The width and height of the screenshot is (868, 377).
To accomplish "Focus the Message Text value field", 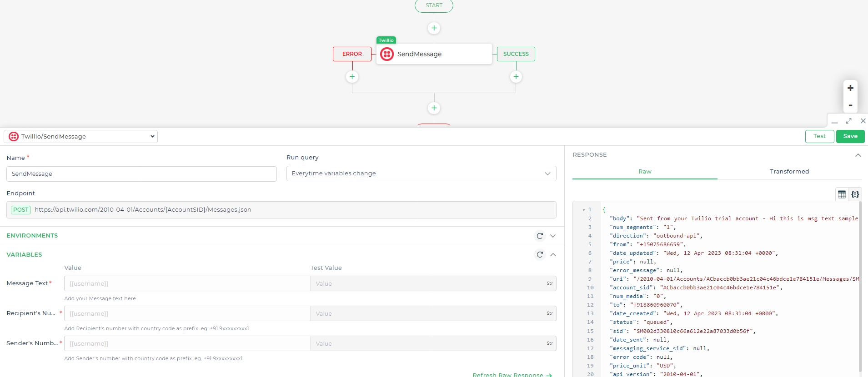I will [x=187, y=283].
